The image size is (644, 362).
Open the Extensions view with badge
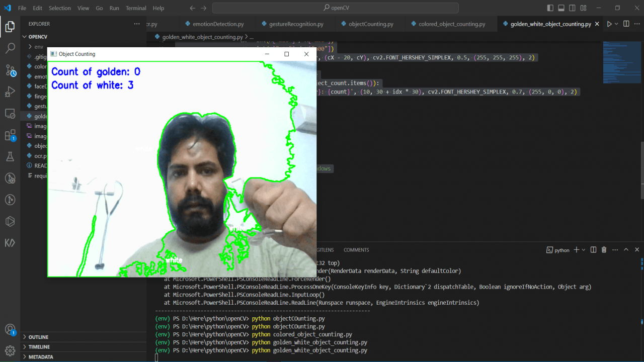[10, 135]
